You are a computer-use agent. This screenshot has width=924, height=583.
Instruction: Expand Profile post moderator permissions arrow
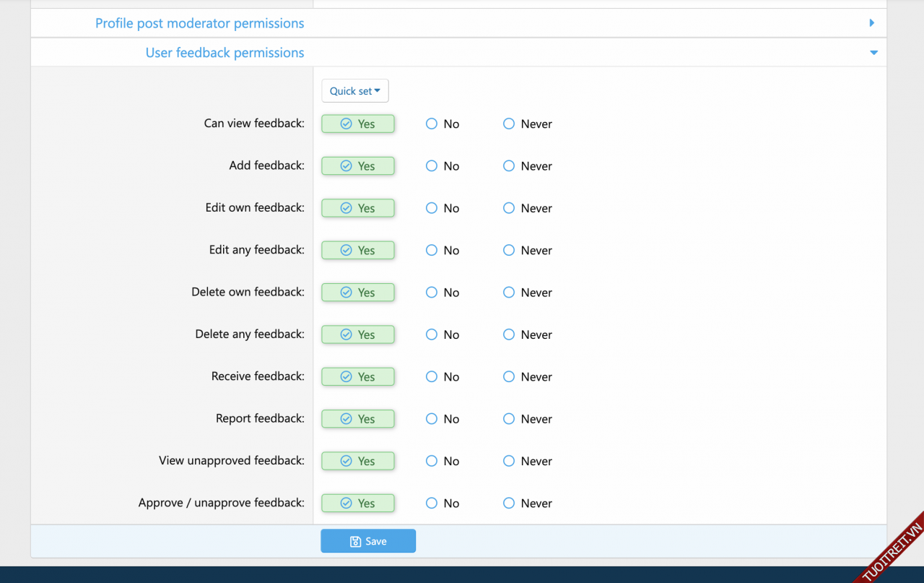pos(872,23)
